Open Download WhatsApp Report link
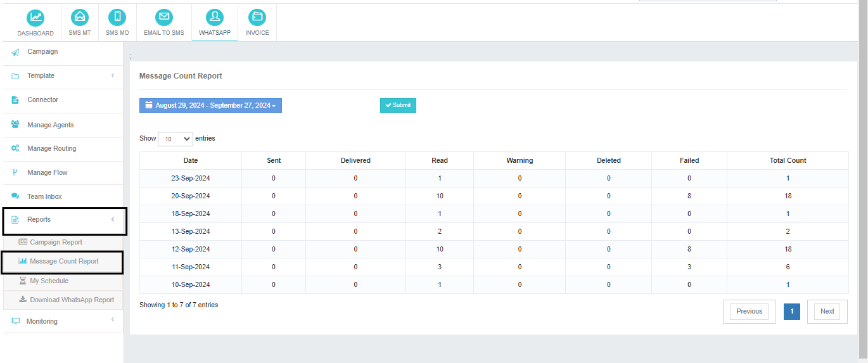The image size is (868, 363). (72, 300)
